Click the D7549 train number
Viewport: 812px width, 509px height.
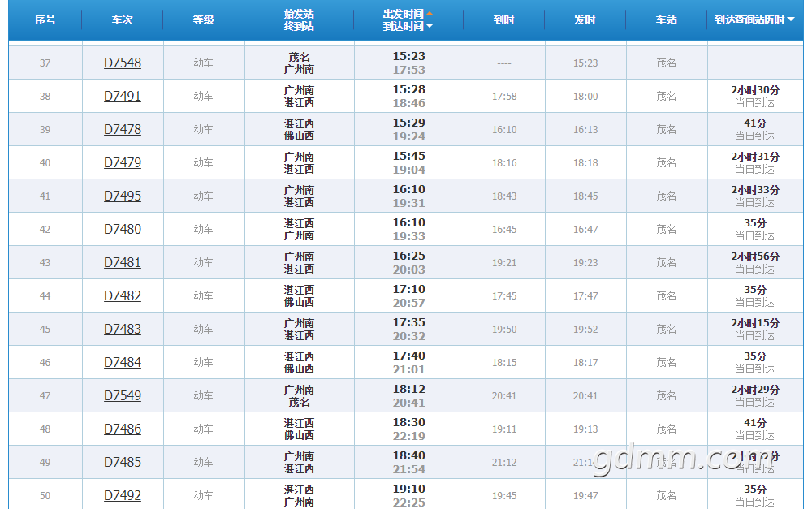(123, 395)
